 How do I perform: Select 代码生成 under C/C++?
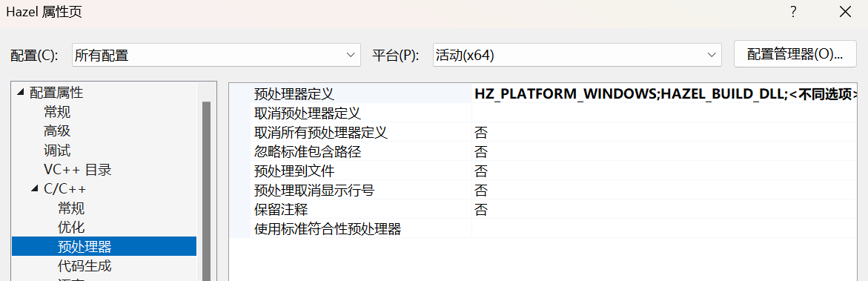coord(85,265)
